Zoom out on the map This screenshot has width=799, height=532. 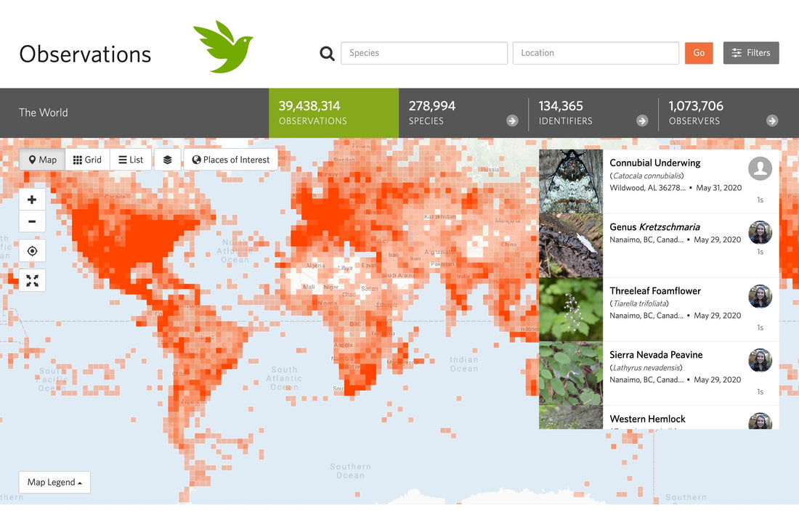(x=32, y=221)
